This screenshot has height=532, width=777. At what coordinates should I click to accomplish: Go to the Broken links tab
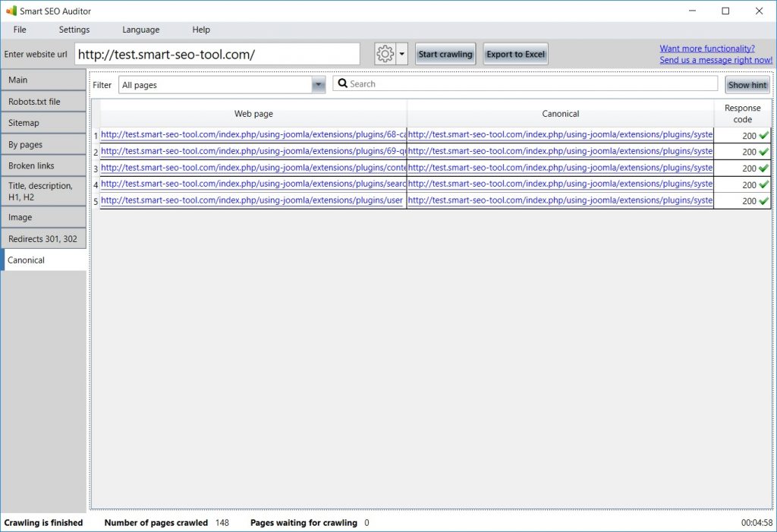point(43,165)
